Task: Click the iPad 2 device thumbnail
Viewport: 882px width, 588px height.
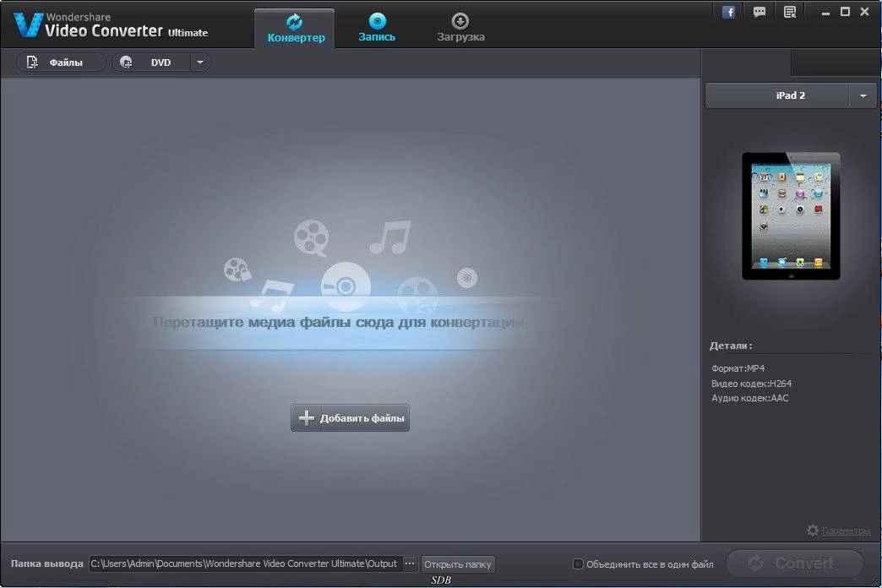Action: (x=791, y=216)
